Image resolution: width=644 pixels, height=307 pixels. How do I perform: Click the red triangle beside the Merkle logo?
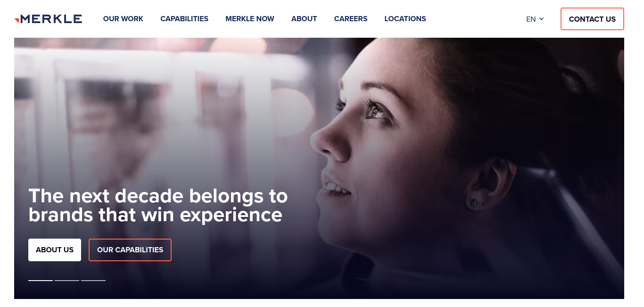[x=17, y=20]
